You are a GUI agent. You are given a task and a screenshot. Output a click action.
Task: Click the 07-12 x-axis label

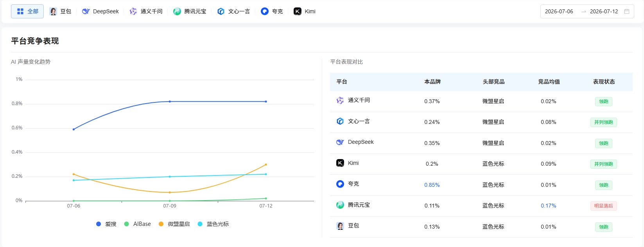[266, 206]
